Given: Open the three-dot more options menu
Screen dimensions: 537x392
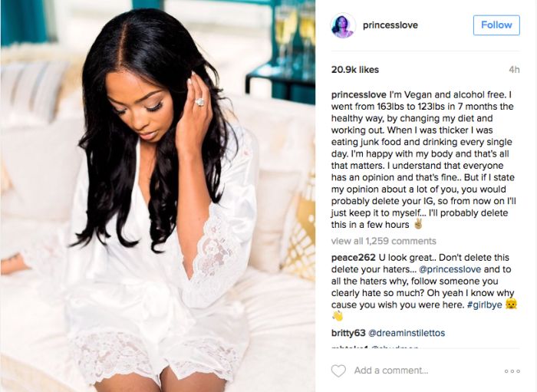Looking at the screenshot, I should click(512, 371).
